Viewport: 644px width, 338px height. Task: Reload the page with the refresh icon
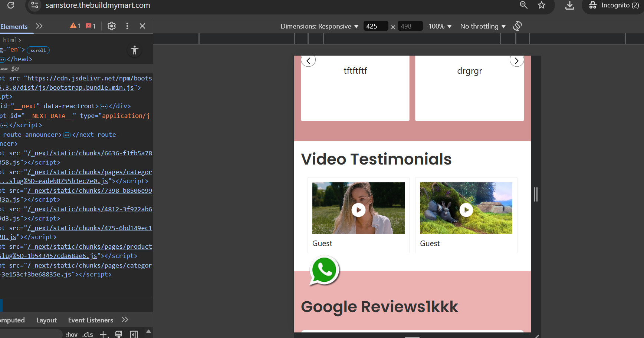(11, 5)
